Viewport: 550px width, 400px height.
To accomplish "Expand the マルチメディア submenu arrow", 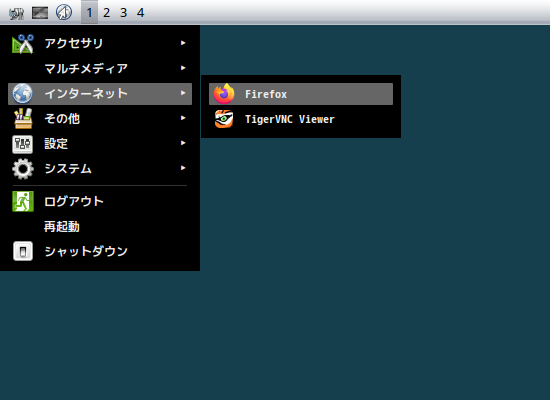I will click(x=183, y=68).
